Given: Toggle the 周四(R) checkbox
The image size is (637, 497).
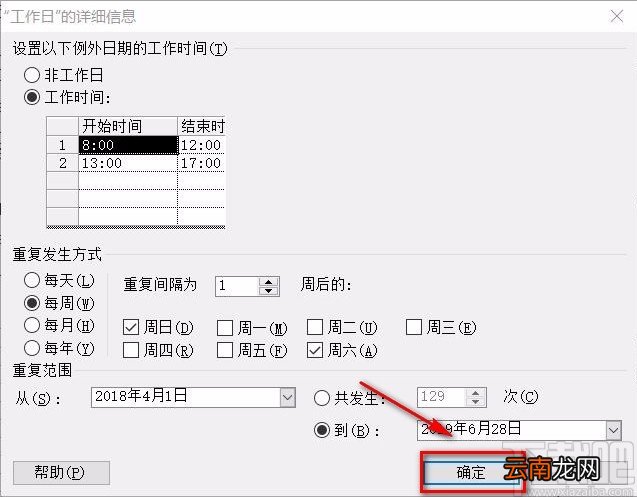Looking at the screenshot, I should pyautogui.click(x=131, y=350).
